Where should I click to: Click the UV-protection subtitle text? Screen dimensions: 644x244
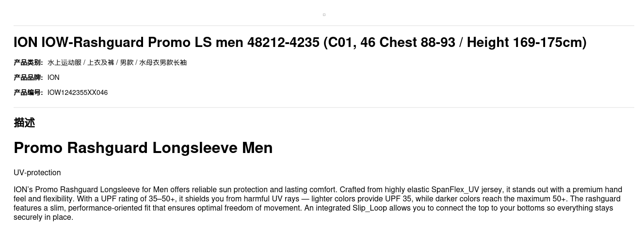point(37,173)
